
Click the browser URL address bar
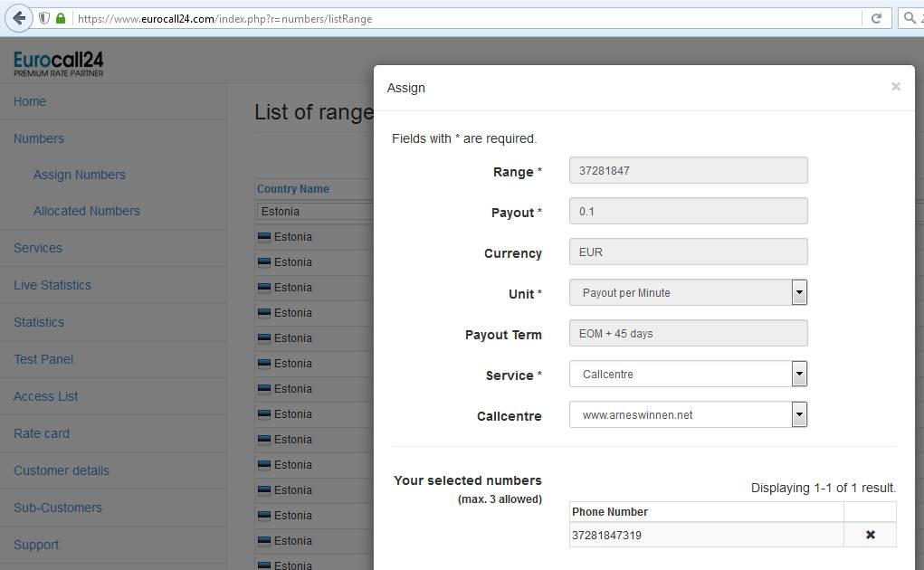(x=452, y=18)
